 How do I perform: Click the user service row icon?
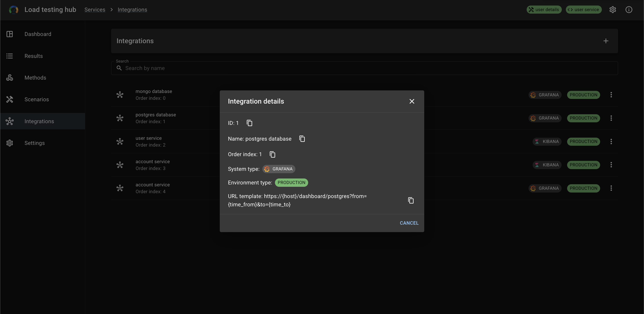tap(120, 141)
